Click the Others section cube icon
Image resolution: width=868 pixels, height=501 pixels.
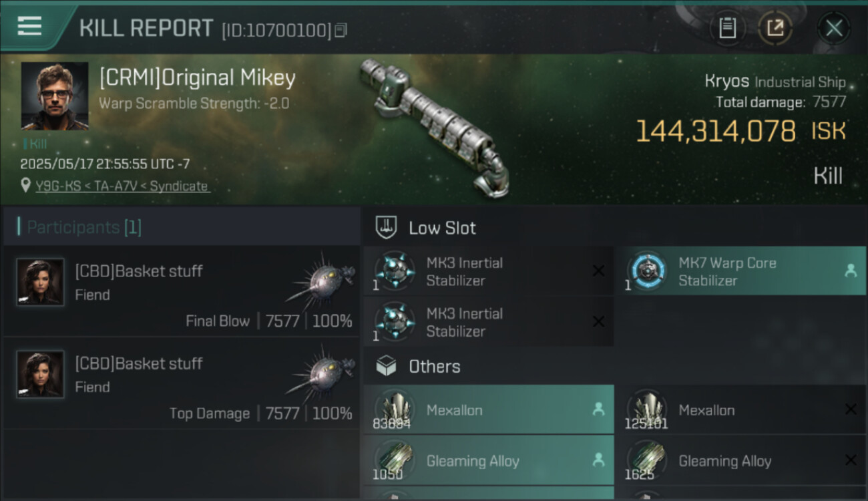coord(387,366)
